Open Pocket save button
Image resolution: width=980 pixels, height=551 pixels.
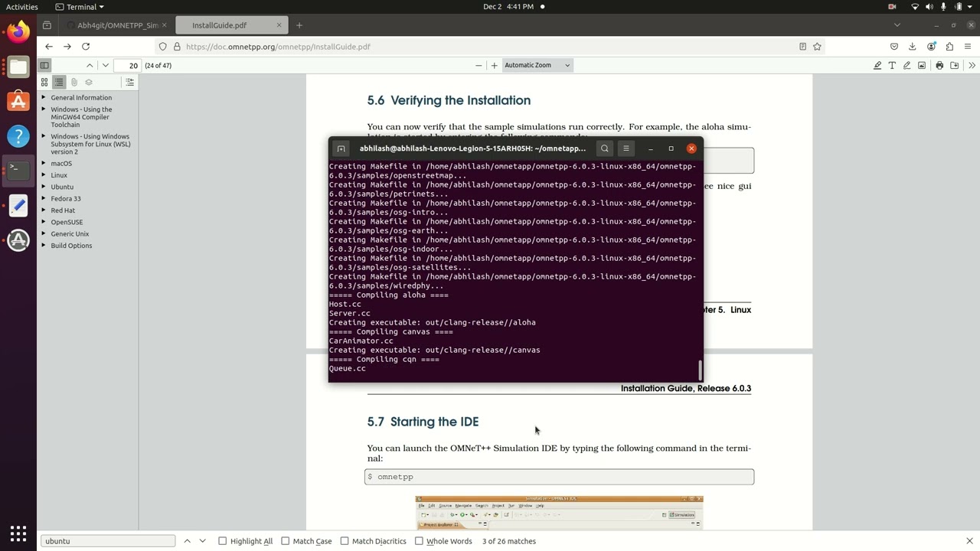point(893,47)
